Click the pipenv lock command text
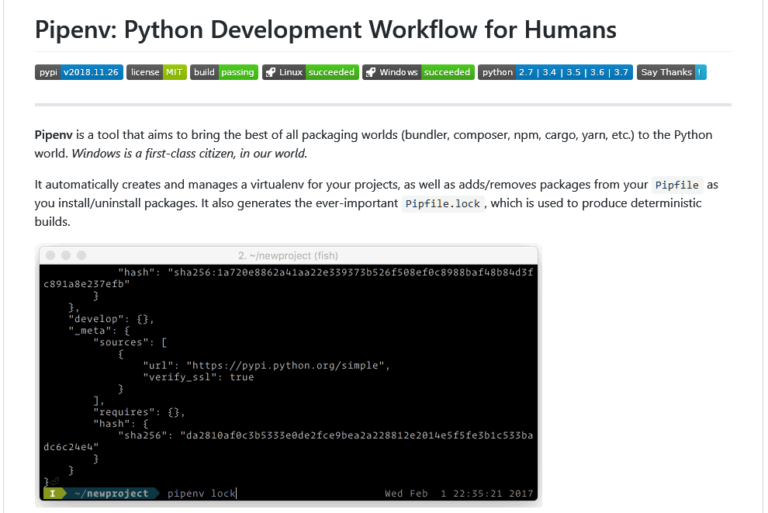The height and width of the screenshot is (513, 768). point(201,493)
